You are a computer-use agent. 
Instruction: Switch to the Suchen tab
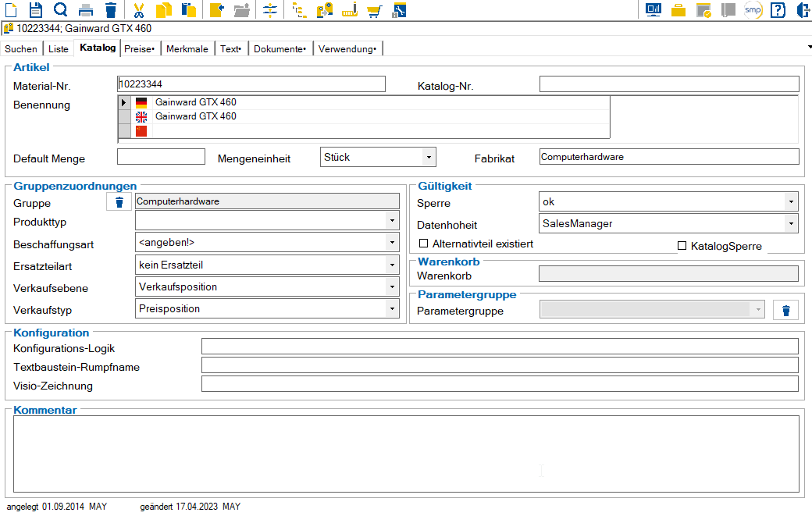21,48
